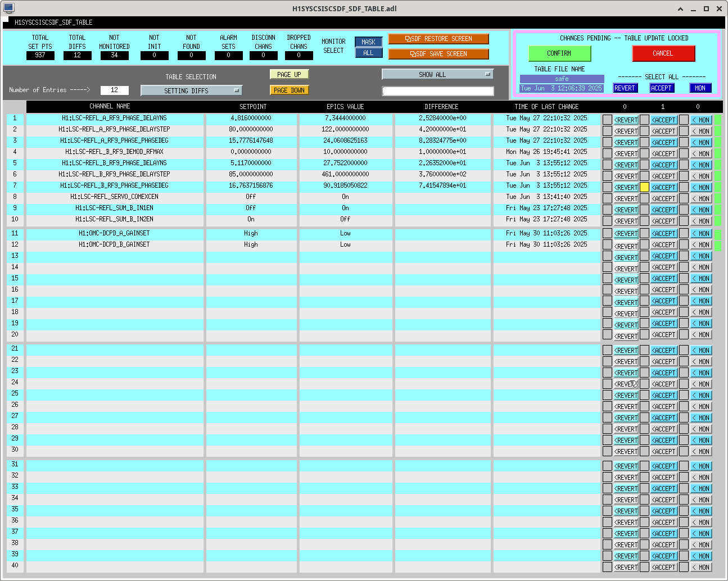728x581 pixels.
Task: Click the TOTAL DIFFS value 12
Action: [77, 55]
